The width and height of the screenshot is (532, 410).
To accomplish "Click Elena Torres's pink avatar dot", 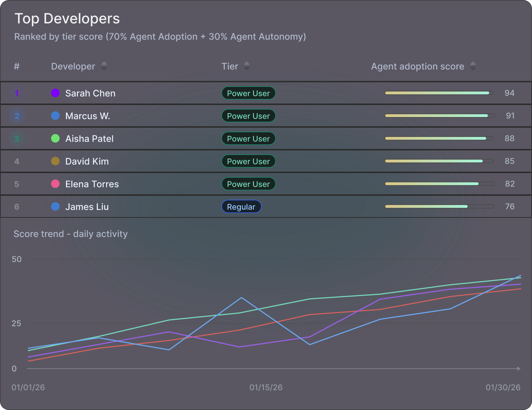I will pos(55,184).
